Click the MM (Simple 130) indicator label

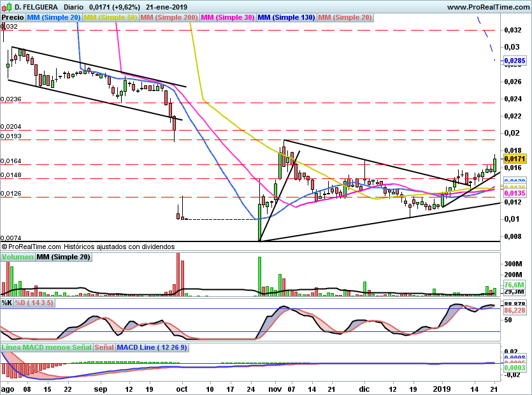286,17
